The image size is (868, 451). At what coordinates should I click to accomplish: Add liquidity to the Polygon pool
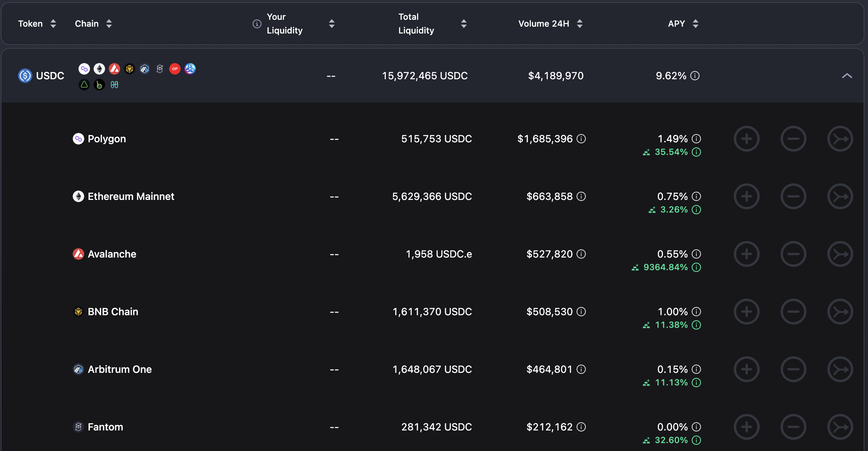click(x=746, y=139)
